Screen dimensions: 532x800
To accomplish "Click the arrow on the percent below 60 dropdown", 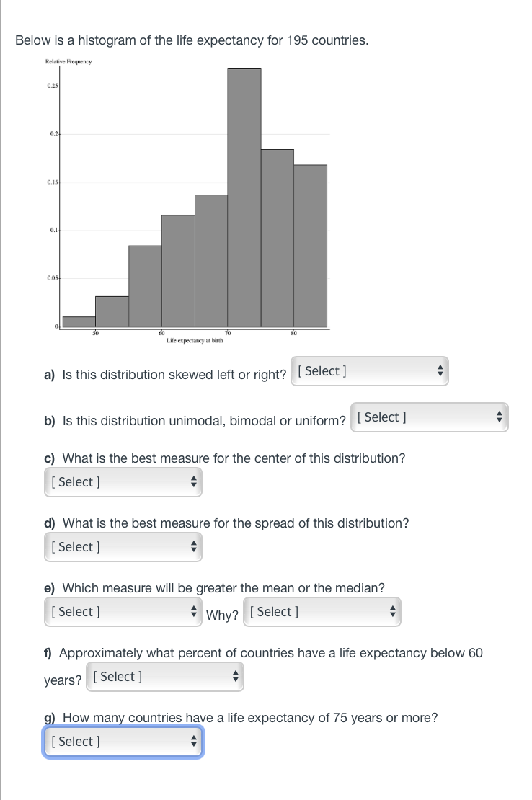I will 236,676.
